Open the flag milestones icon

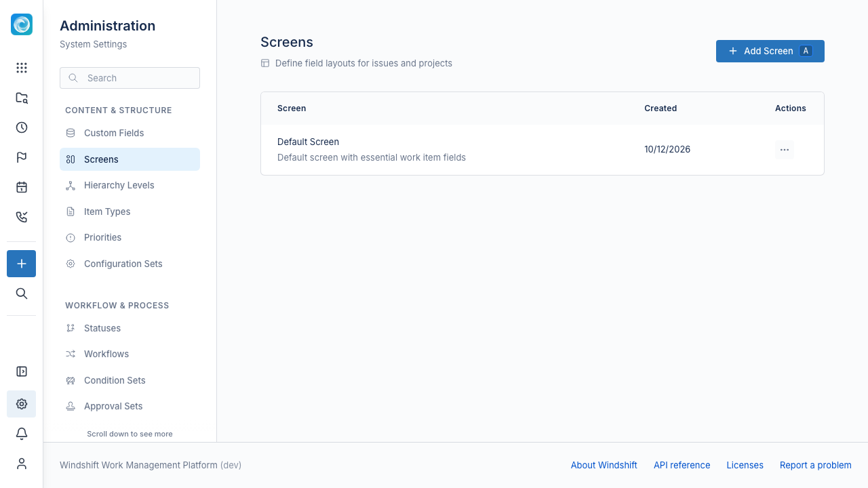point(22,157)
